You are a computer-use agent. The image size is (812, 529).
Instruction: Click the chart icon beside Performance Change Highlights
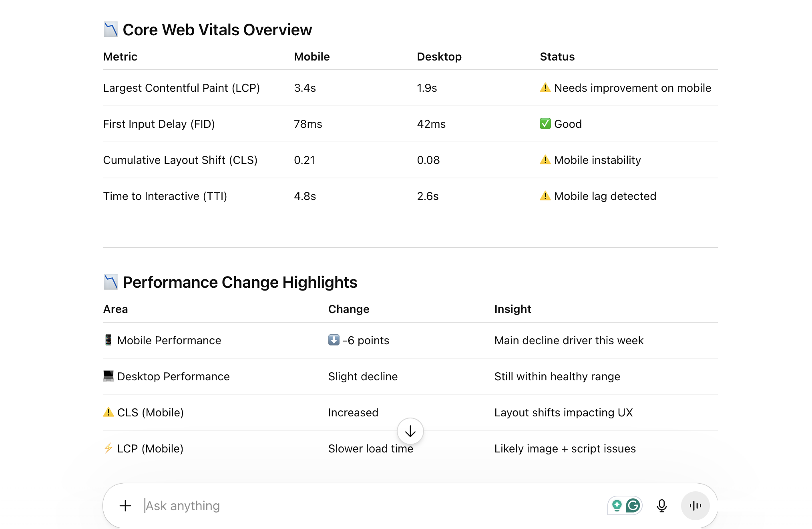(x=110, y=282)
